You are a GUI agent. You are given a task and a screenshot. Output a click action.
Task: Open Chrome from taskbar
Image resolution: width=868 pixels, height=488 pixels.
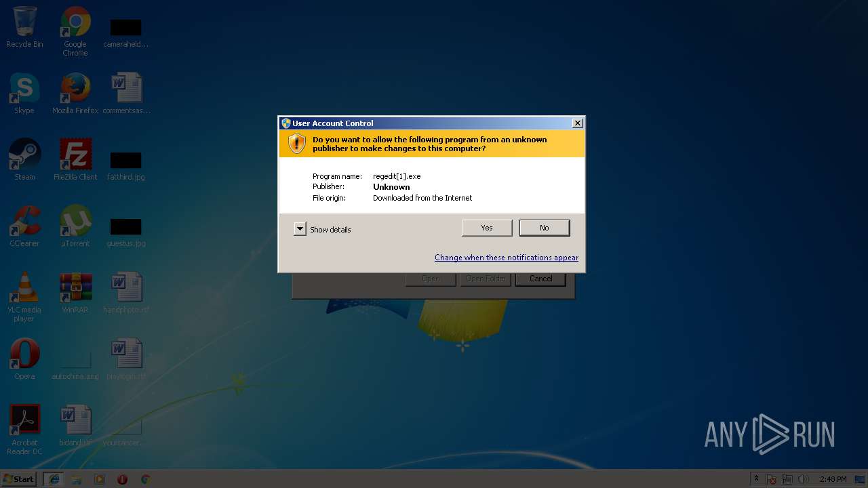(145, 479)
